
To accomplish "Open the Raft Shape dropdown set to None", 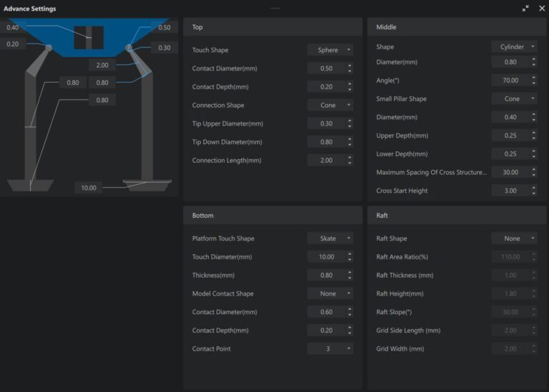I will (x=514, y=238).
